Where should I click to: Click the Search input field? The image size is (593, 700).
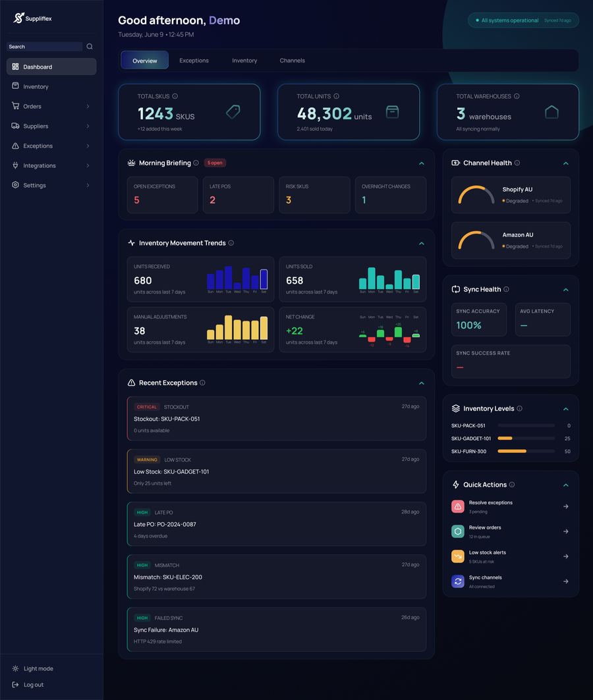tap(45, 47)
